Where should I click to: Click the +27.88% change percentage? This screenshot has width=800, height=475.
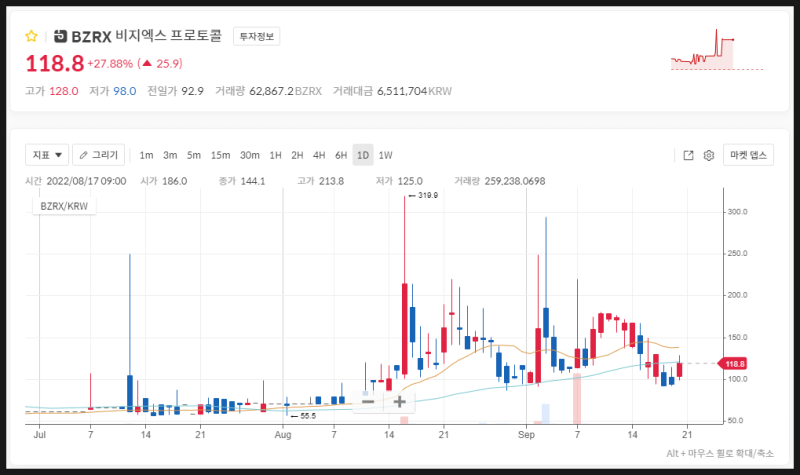[x=110, y=64]
